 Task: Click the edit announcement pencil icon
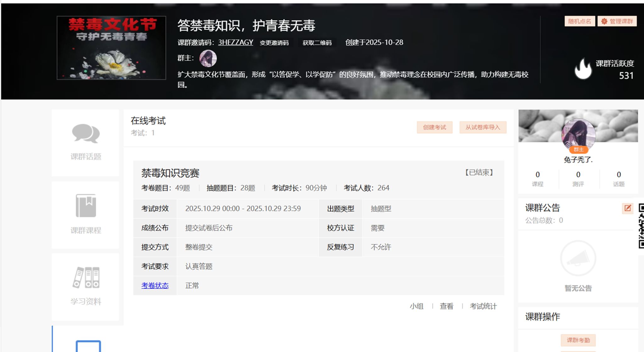pos(627,208)
